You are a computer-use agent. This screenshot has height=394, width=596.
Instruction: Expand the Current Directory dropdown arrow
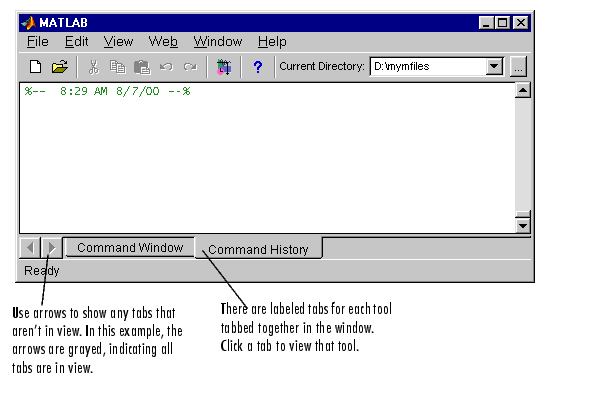click(494, 66)
